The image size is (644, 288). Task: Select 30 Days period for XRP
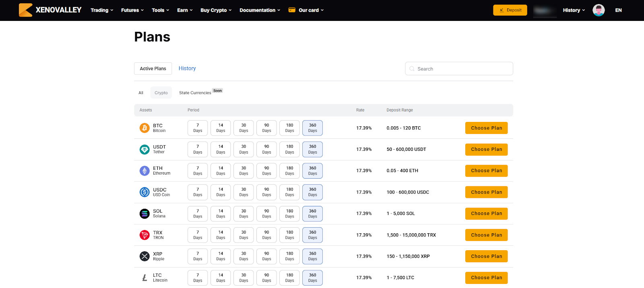pyautogui.click(x=244, y=256)
